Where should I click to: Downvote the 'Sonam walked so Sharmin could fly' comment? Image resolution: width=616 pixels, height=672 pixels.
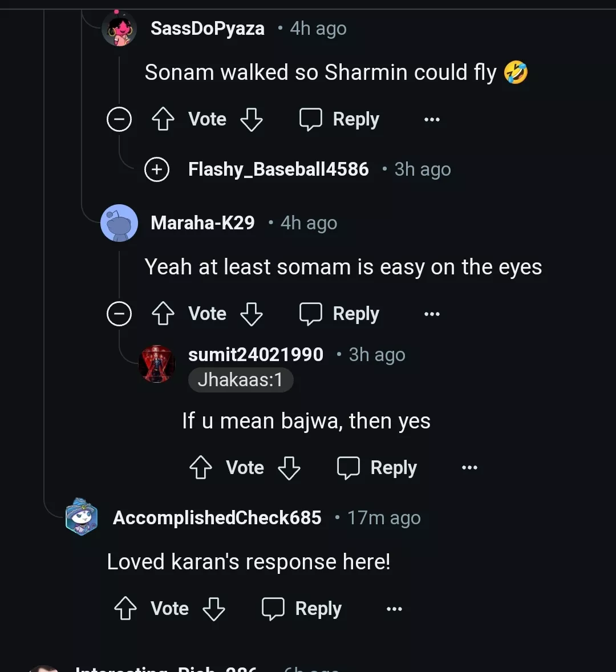pos(252,119)
